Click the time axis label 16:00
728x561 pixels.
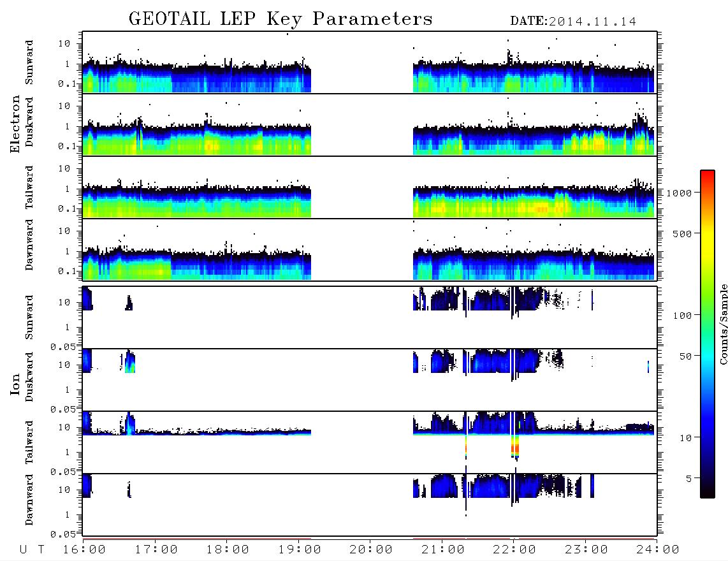pos(84,550)
